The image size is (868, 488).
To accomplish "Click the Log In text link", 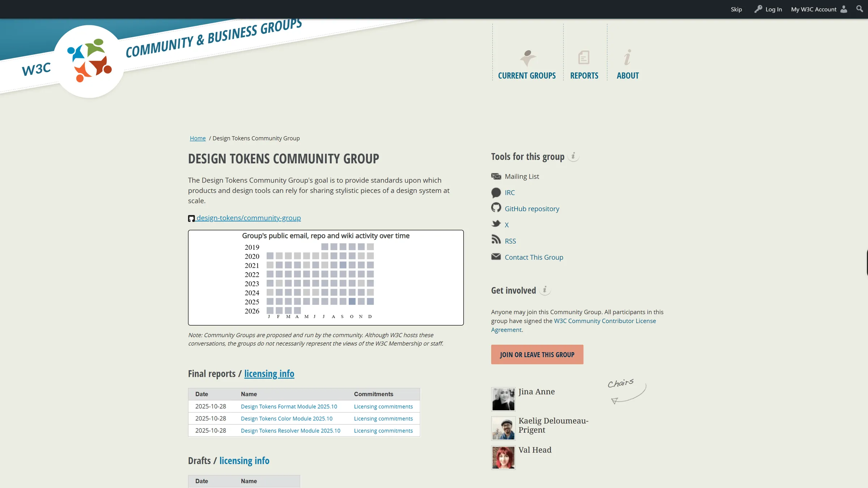I will click(774, 9).
